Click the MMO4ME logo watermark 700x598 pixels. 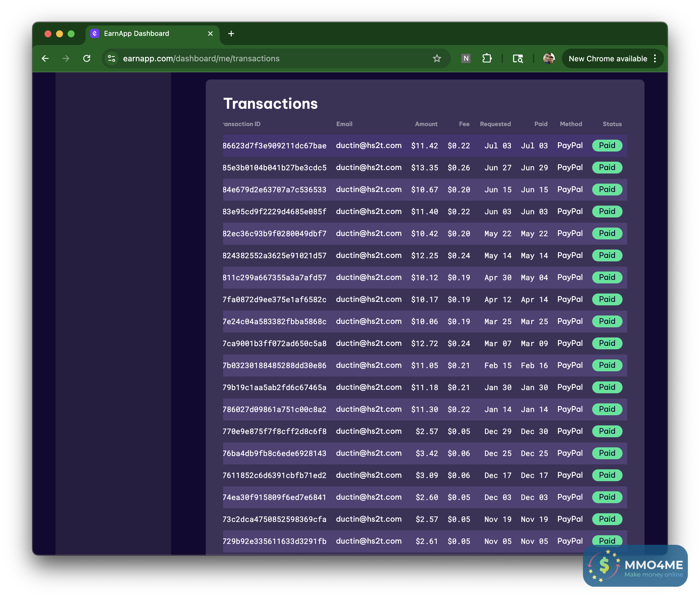(635, 566)
